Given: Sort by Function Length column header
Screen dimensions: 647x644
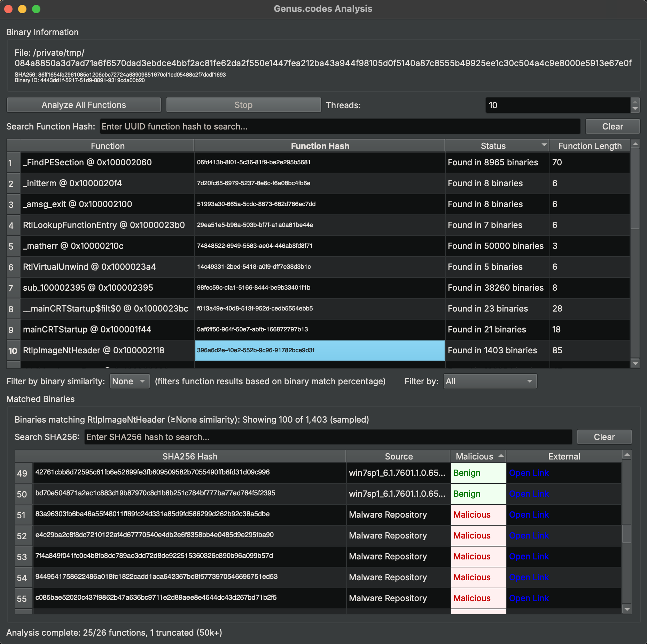Looking at the screenshot, I should 589,146.
